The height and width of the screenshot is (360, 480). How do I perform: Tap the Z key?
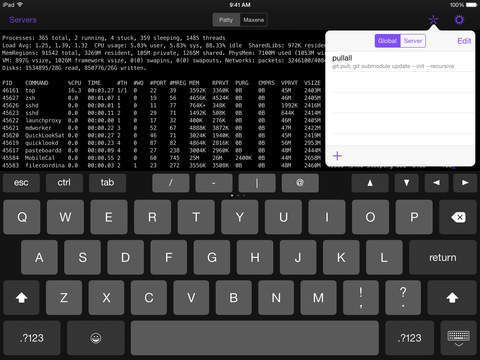click(x=64, y=298)
